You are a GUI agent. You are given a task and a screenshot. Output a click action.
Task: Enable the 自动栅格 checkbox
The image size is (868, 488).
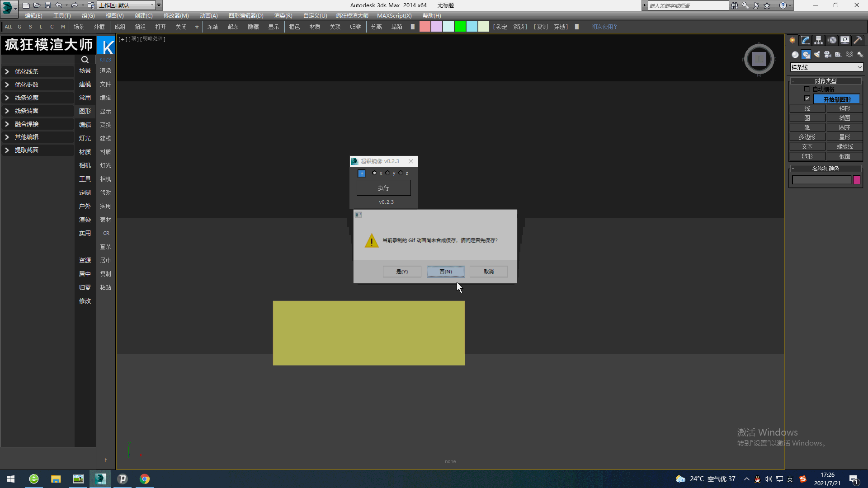pyautogui.click(x=807, y=89)
